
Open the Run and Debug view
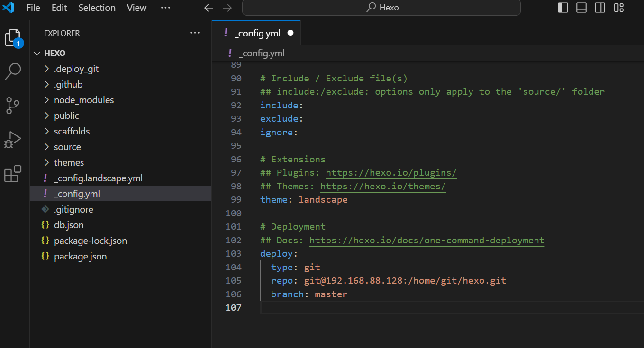pos(13,140)
